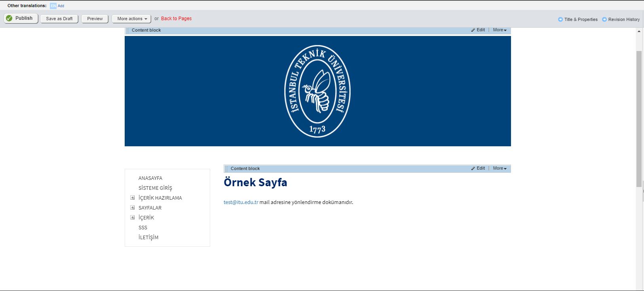
Task: Click the Other translations label
Action: click(x=27, y=6)
